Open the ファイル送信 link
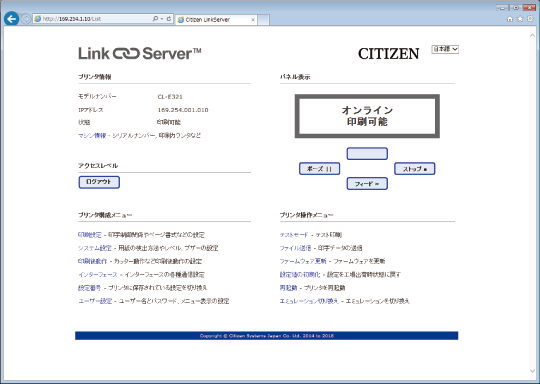Viewport: 540px width, 384px height. (295, 248)
